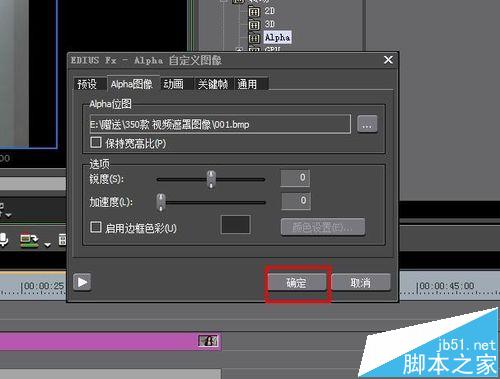Click the Alpha folder icon
Viewport: 500px width, 379px height.
coord(254,38)
